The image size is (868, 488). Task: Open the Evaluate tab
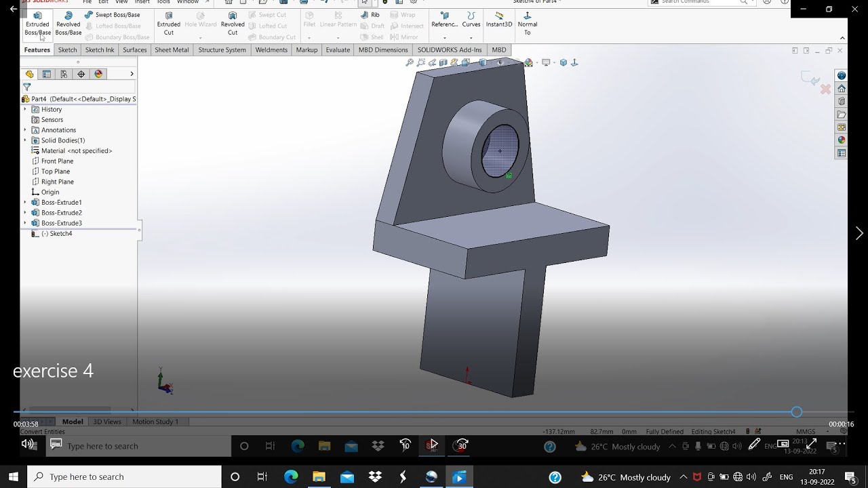[x=338, y=49]
